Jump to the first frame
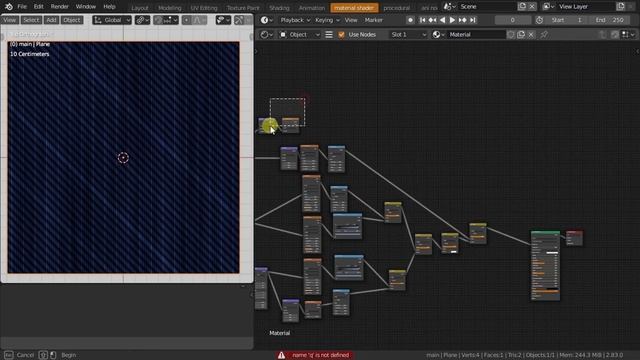Viewport: 640px width, 360px height. click(422, 20)
